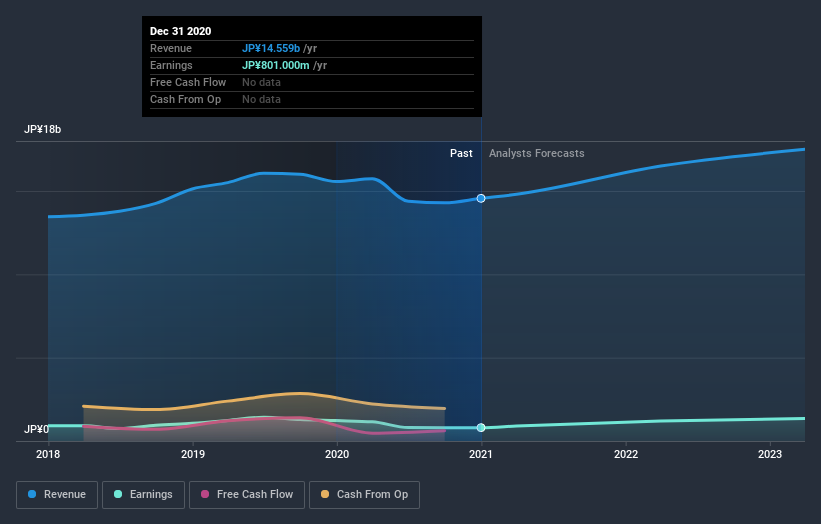Click the Cash From Op tooltip row label

point(185,99)
